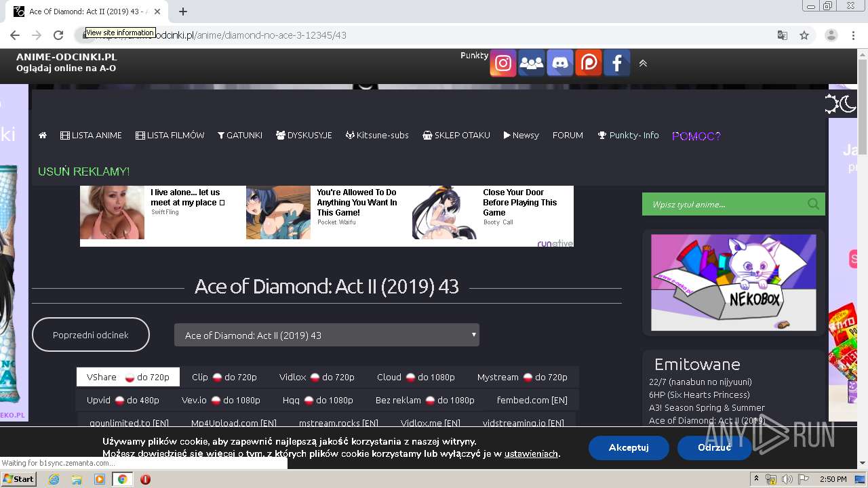Open Newsy menu item
Image resolution: width=868 pixels, height=488 pixels.
(521, 136)
